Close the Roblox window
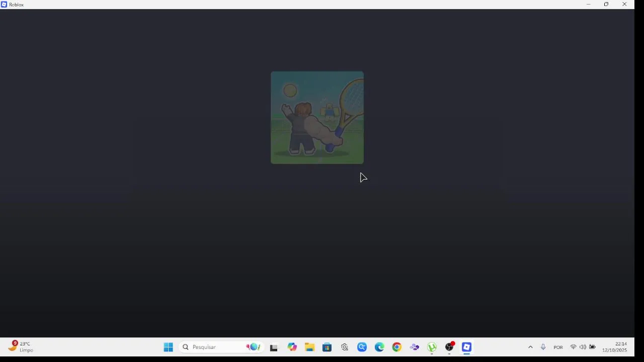Viewport: 644px width, 362px height. click(624, 5)
